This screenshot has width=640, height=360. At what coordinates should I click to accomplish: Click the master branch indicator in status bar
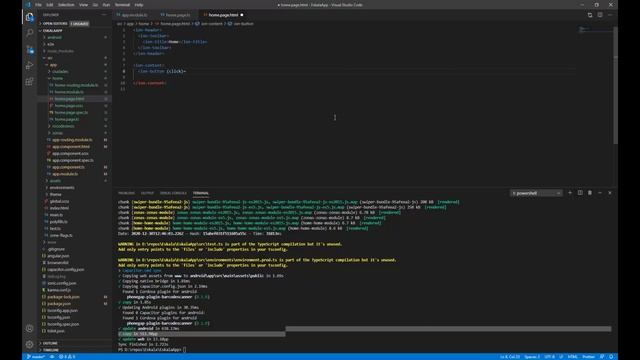coord(36,357)
